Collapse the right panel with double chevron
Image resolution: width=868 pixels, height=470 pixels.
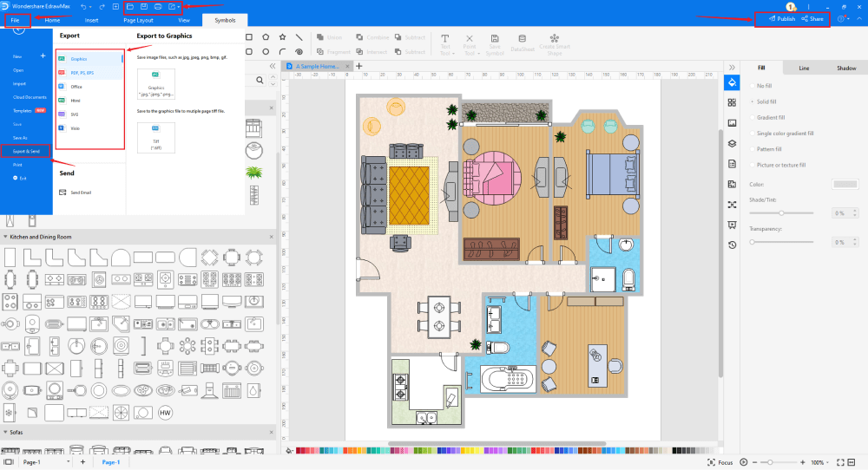pyautogui.click(x=732, y=68)
